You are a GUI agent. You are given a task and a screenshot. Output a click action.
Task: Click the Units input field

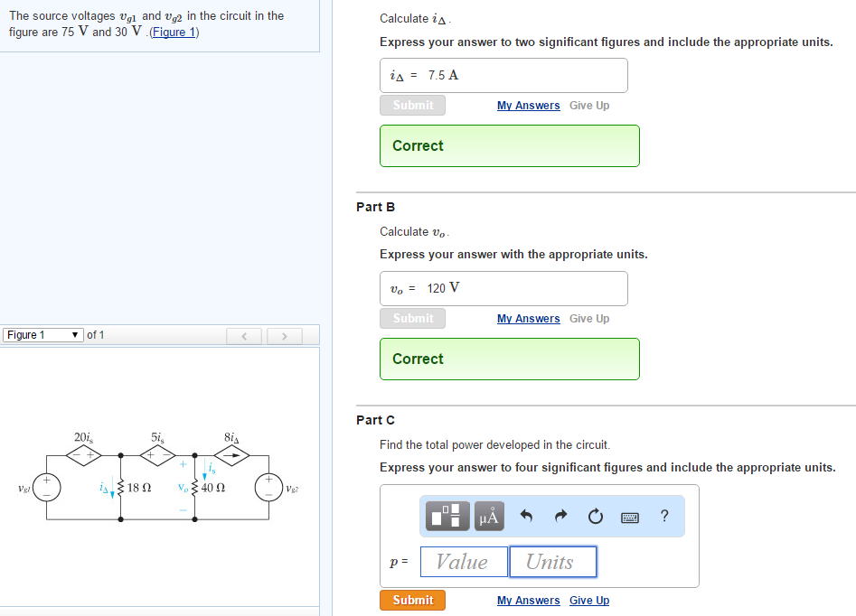click(x=552, y=561)
